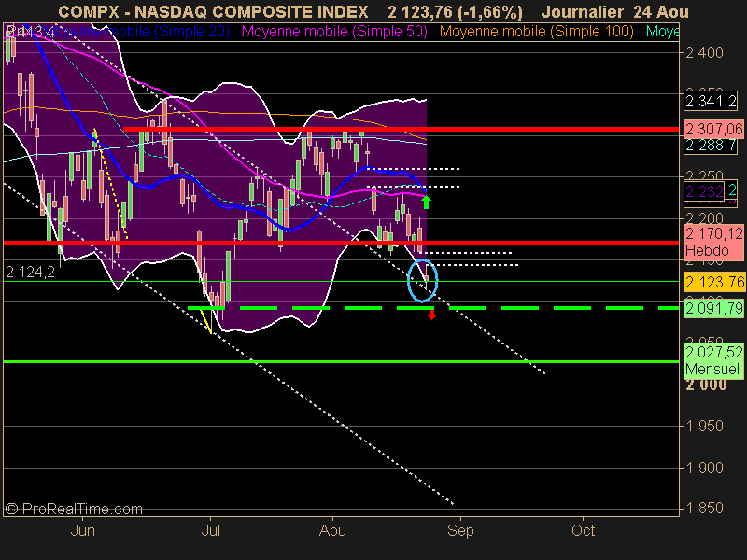747x560 pixels.
Task: Click the red 2 307,06 resistance label
Action: [713, 129]
